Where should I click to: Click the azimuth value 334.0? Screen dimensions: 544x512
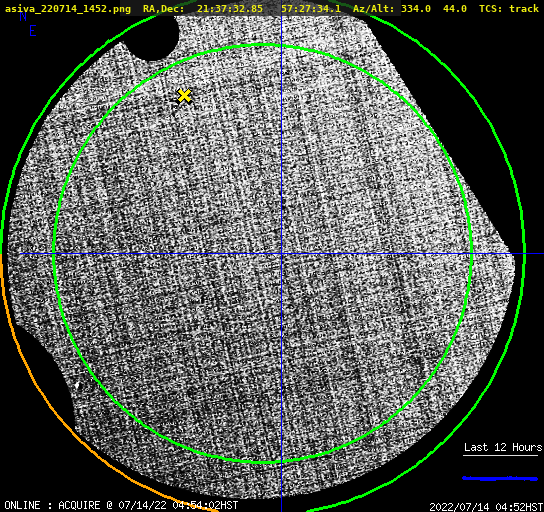coord(416,8)
